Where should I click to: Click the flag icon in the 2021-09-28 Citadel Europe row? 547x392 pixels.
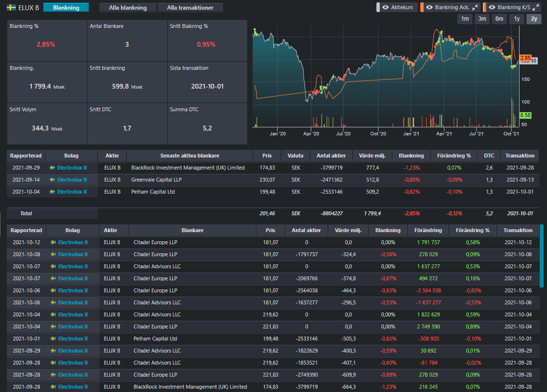[x=53, y=375]
